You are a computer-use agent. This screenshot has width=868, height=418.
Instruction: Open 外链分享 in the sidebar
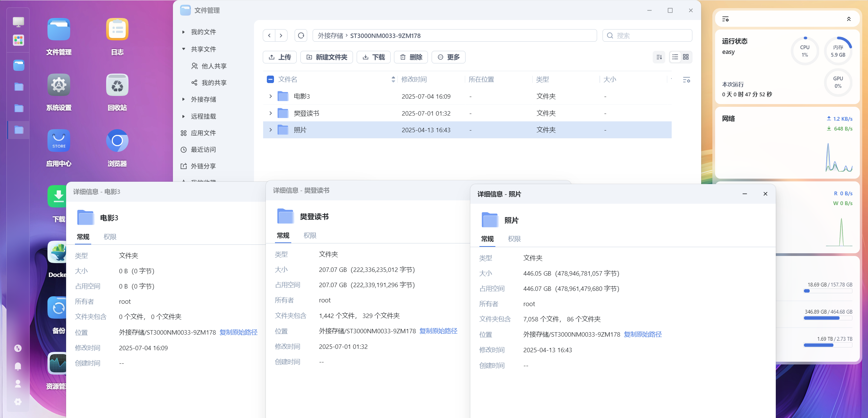199,166
